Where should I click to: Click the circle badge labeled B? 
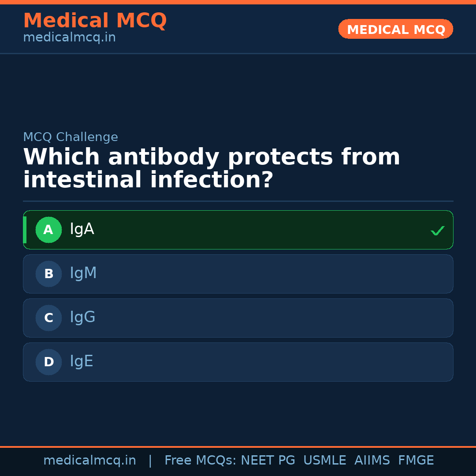[x=48, y=274]
